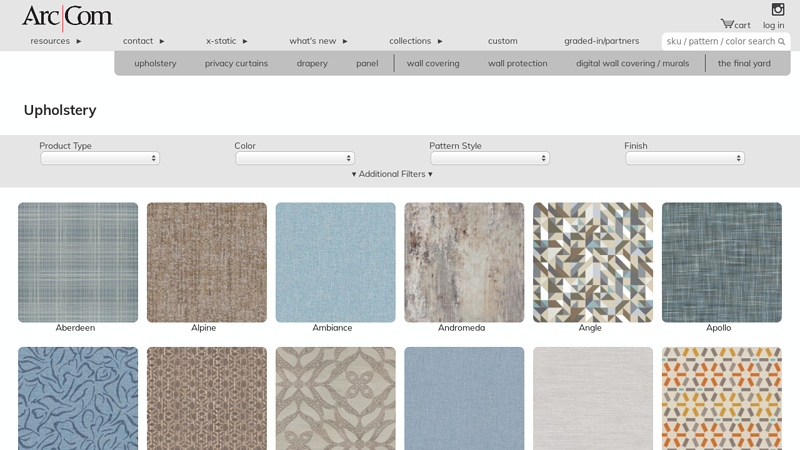800x450 pixels.
Task: Open the Finish filter dropdown
Action: pos(685,158)
